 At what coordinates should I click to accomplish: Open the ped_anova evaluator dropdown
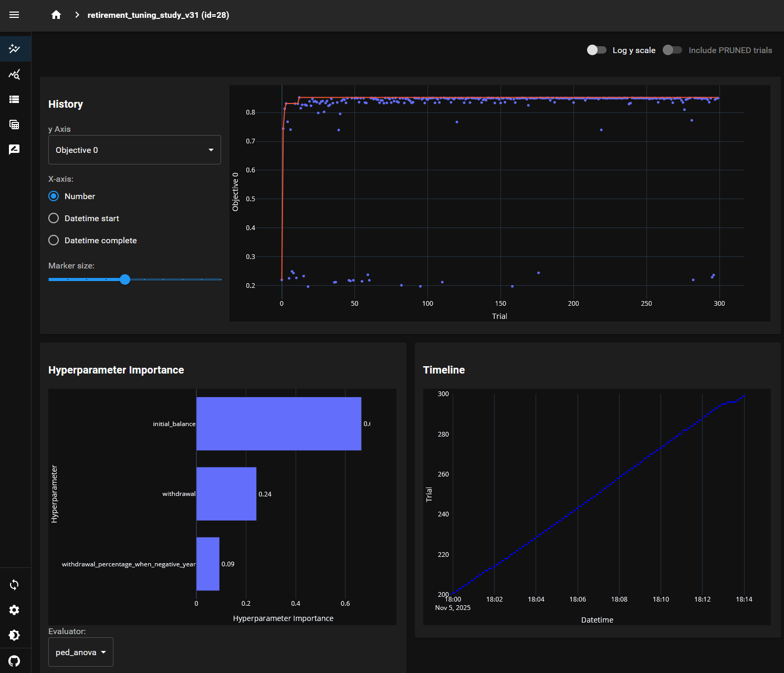(81, 652)
